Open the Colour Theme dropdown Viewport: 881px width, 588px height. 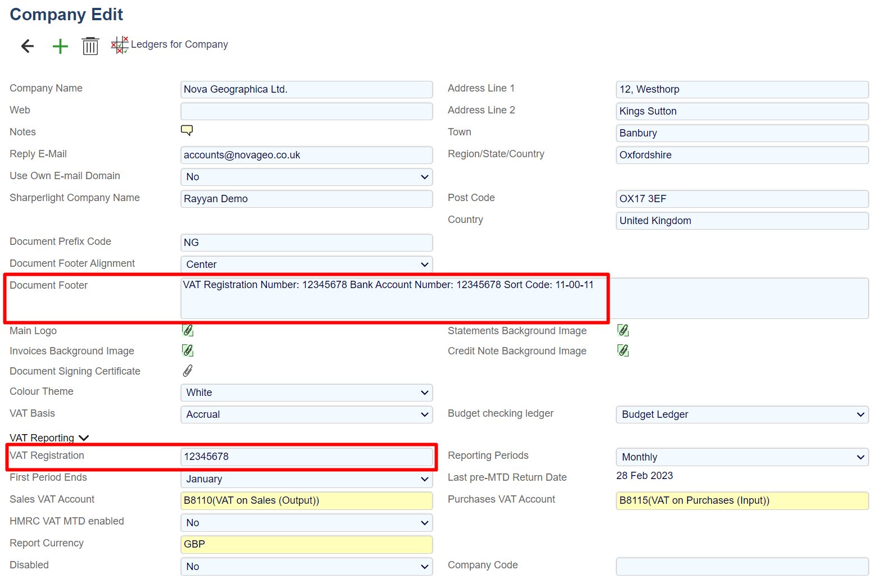(x=306, y=393)
